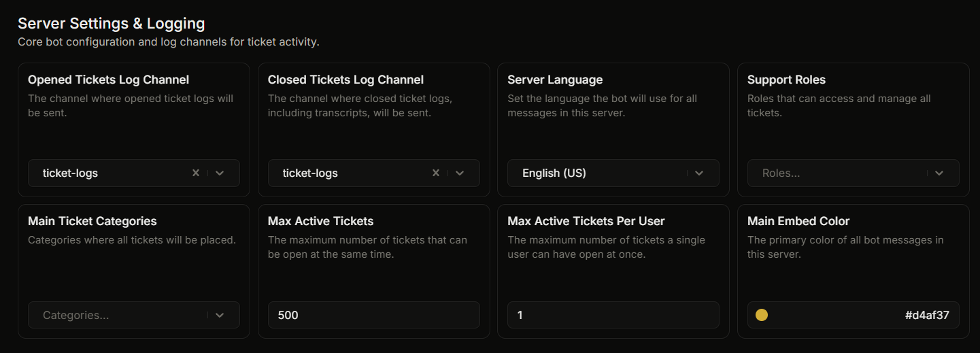The image size is (980, 353).
Task: Select the Max Active Tickets Per User title
Action: pyautogui.click(x=586, y=221)
